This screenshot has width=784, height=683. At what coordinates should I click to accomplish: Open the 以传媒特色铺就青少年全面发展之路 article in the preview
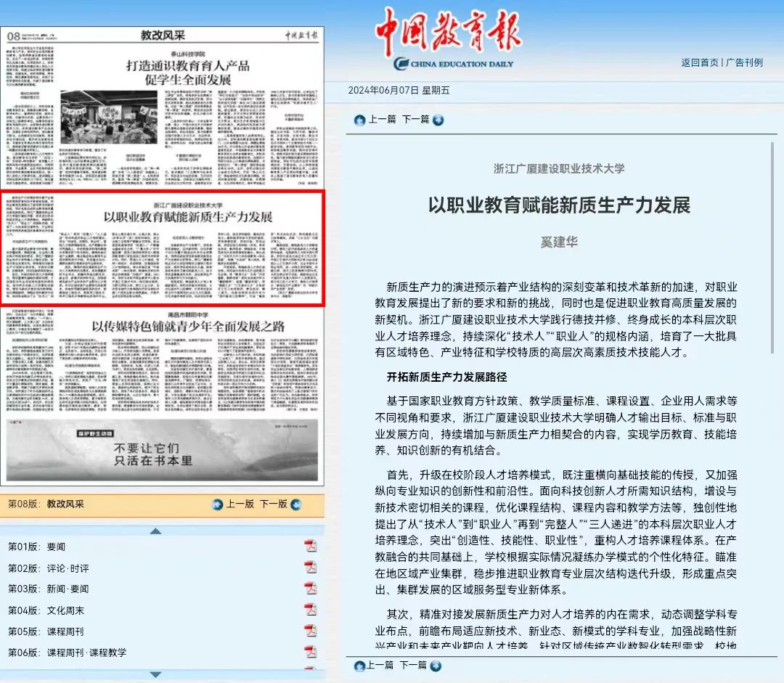187,327
